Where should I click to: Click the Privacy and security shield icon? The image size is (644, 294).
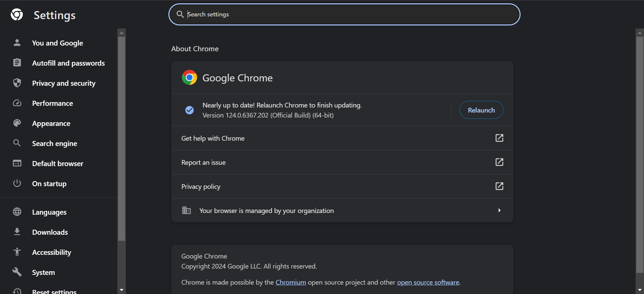pyautogui.click(x=17, y=83)
